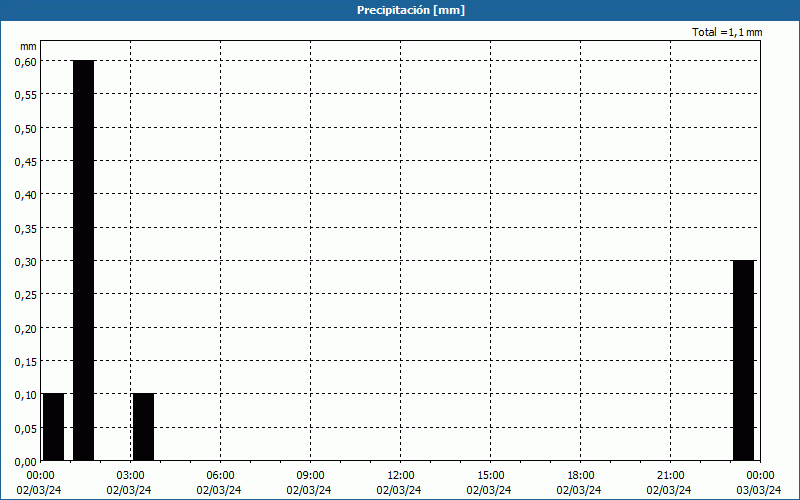Image resolution: width=800 pixels, height=500 pixels.
Task: Select the Total =1,1 mm label
Action: [727, 32]
